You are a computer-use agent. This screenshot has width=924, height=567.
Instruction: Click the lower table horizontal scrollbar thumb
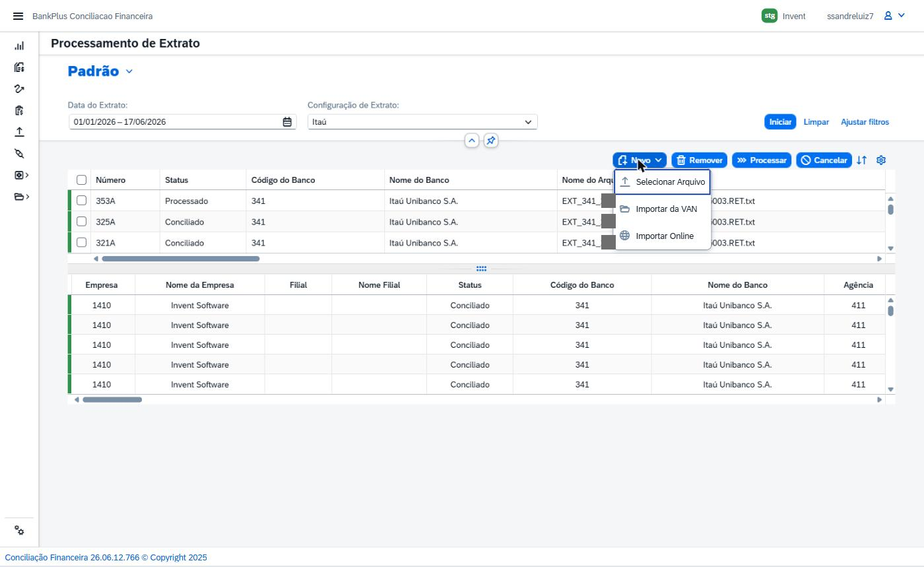point(112,400)
